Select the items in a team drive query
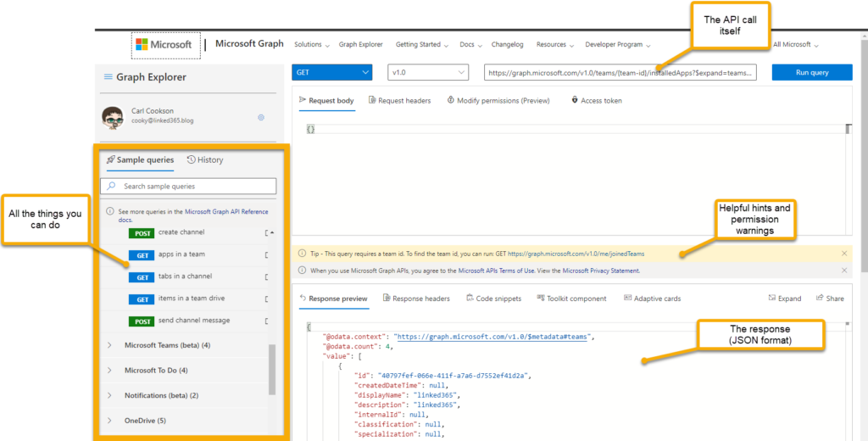Image resolution: width=868 pixels, height=441 pixels. [x=192, y=298]
